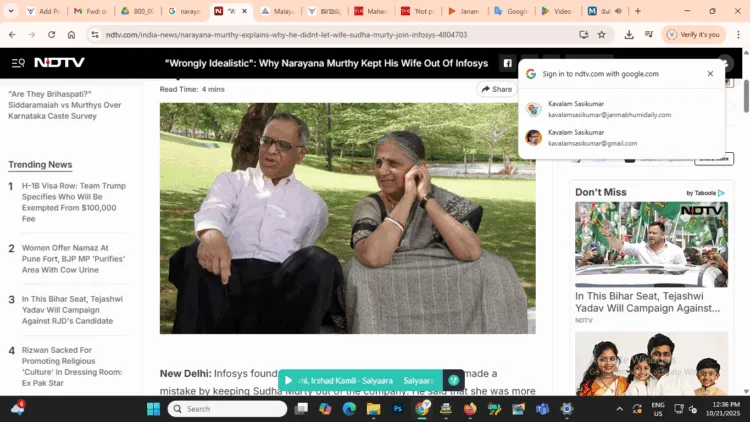Click the green play icon on music bar

tap(289, 381)
